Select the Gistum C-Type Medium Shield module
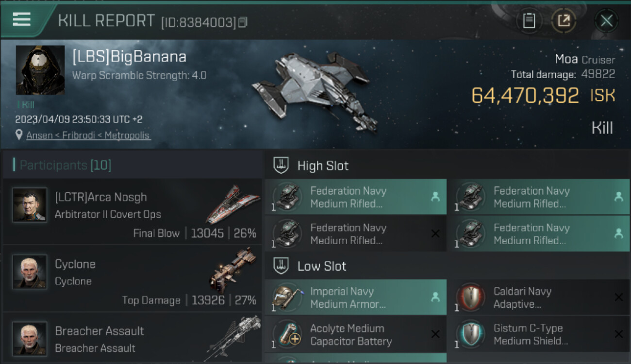Image resolution: width=631 pixels, height=364 pixels. pyautogui.click(x=539, y=334)
